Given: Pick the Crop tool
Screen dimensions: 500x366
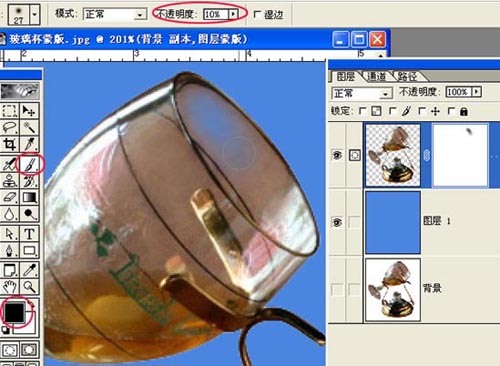Looking at the screenshot, I should pyautogui.click(x=10, y=144).
